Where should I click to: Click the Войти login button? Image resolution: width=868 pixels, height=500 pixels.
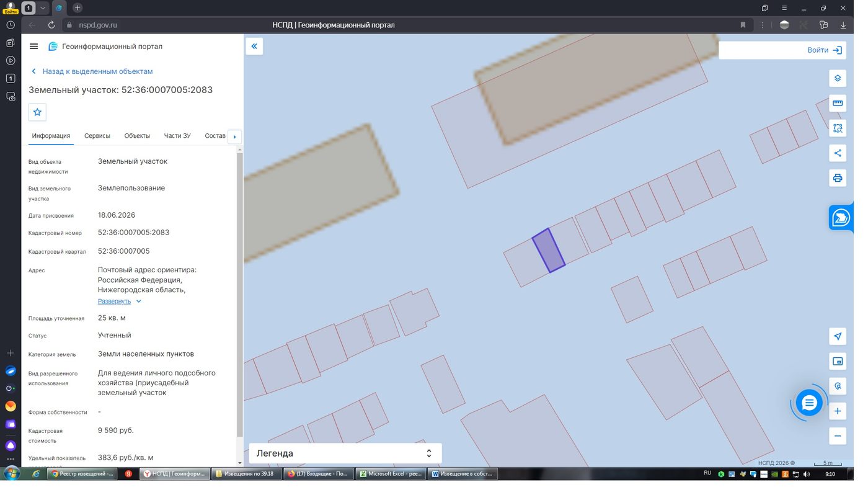(x=825, y=50)
